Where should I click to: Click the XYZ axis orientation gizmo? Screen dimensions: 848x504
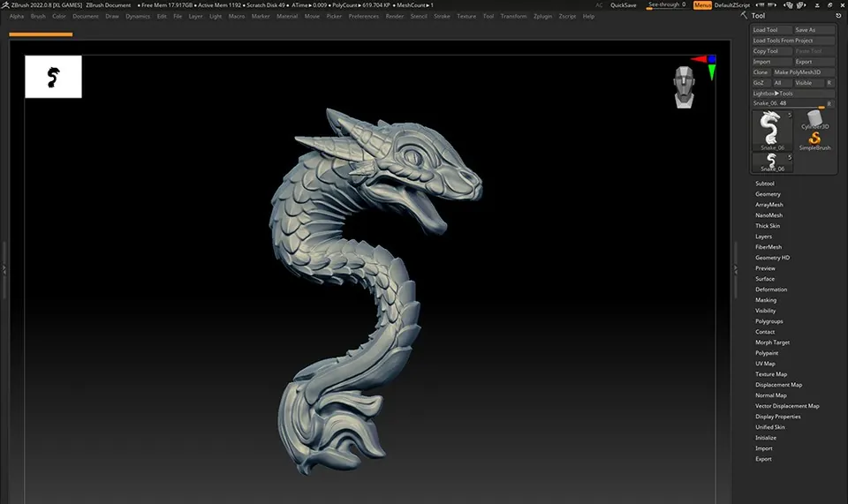point(706,66)
